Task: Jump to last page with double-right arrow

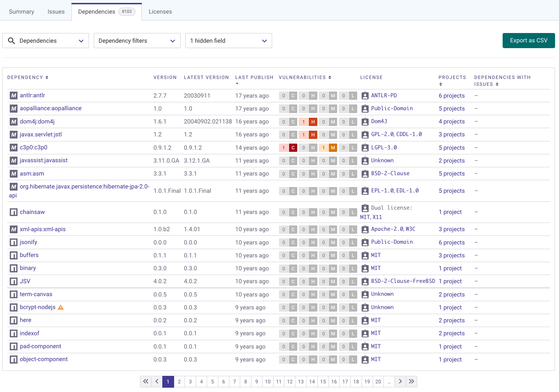Action: tap(411, 381)
